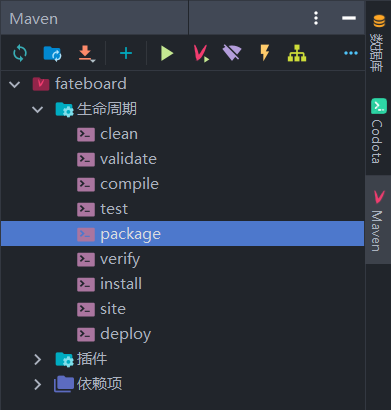The height and width of the screenshot is (410, 391).
Task: Collapse the 生命周期 lifecycle folder
Action: click(x=38, y=109)
